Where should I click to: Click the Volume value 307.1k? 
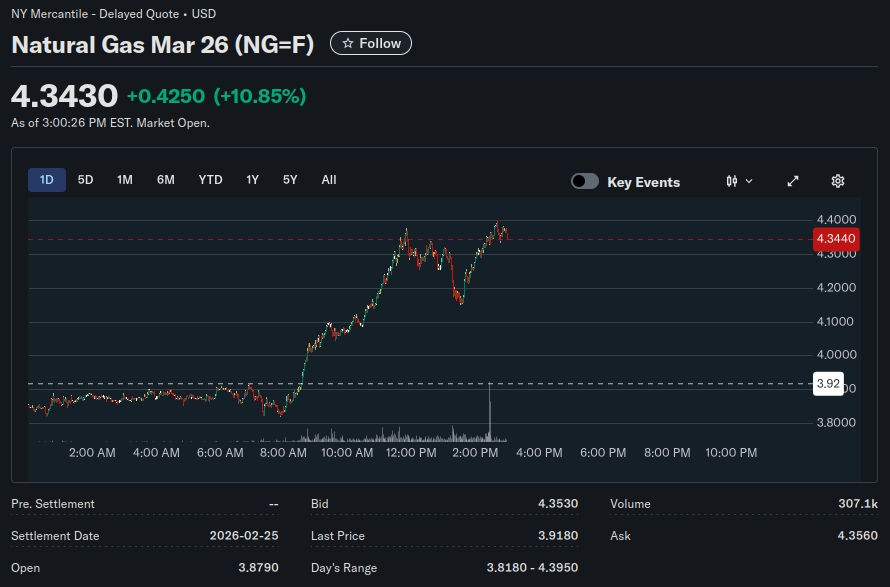pos(858,504)
